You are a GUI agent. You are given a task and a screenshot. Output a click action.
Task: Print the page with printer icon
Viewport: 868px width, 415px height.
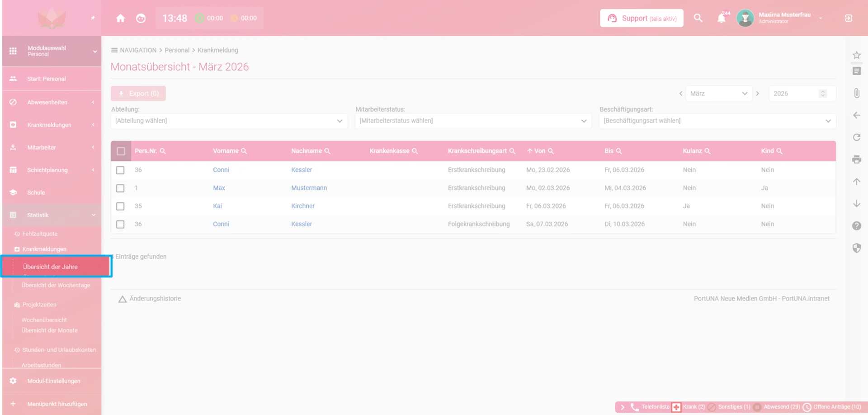coord(857,159)
